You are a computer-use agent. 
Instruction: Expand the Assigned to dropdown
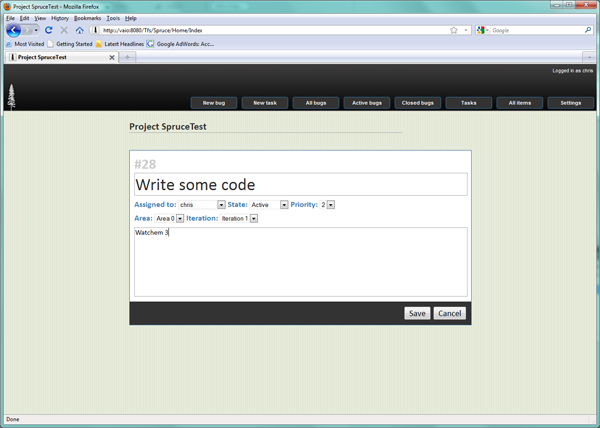click(x=221, y=205)
